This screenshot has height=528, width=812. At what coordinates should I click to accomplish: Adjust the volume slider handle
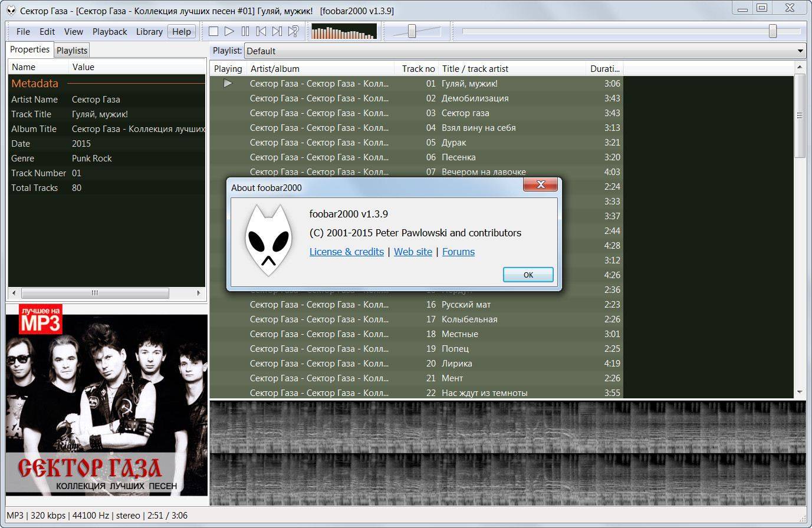(412, 32)
